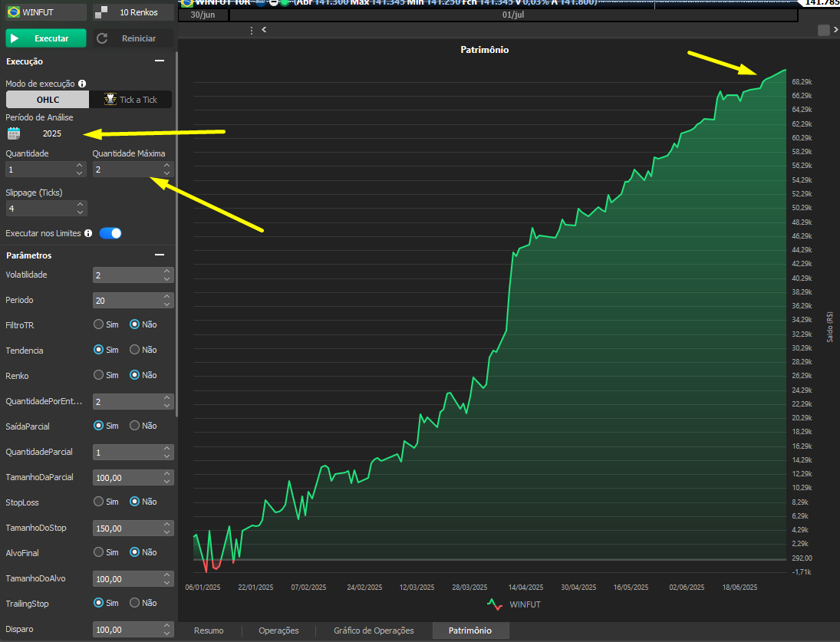Click the Tick a Tick chess icon
The height and width of the screenshot is (642, 840).
point(110,100)
